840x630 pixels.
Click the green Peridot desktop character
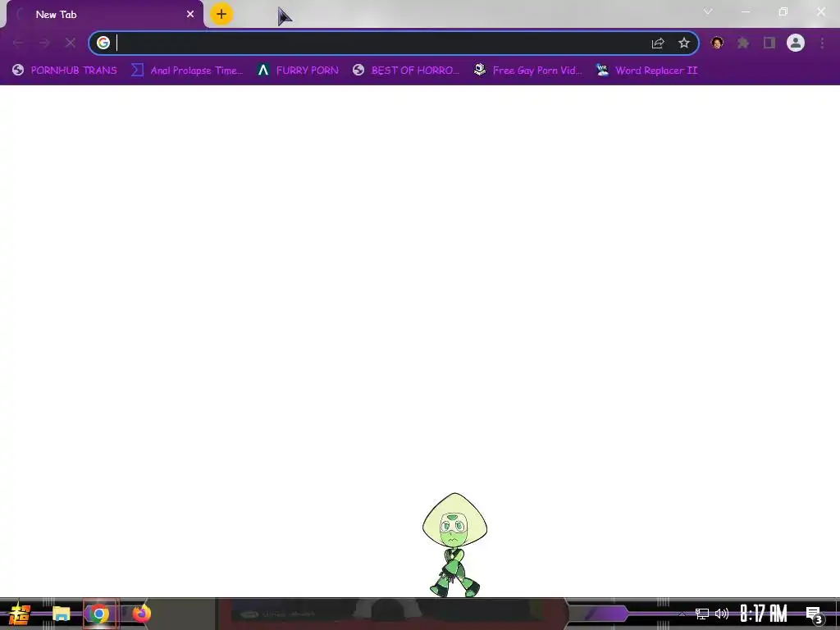point(454,545)
